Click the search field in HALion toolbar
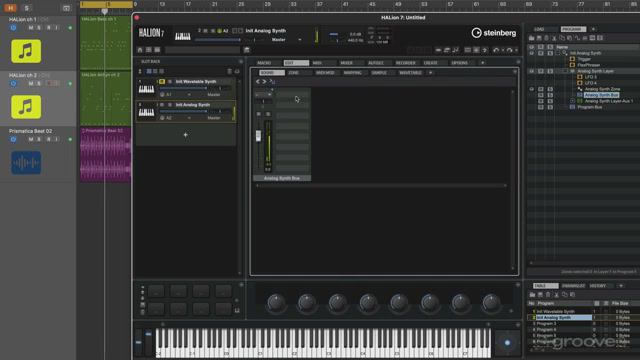This screenshot has width=640, height=360. (202, 50)
